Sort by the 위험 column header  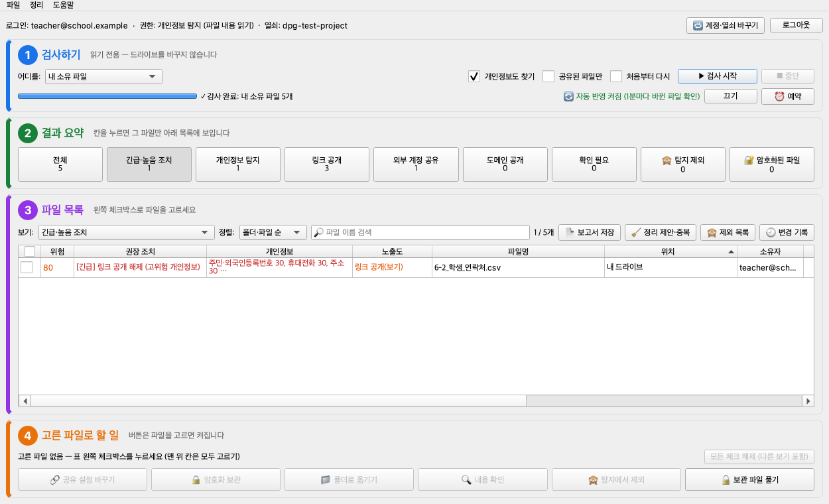click(x=58, y=251)
